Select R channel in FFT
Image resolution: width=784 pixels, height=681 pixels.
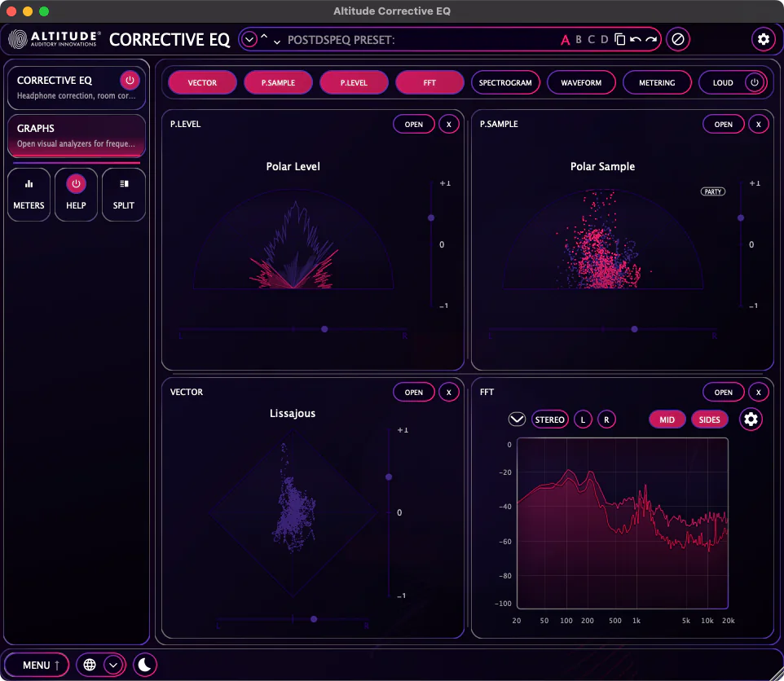(x=606, y=420)
